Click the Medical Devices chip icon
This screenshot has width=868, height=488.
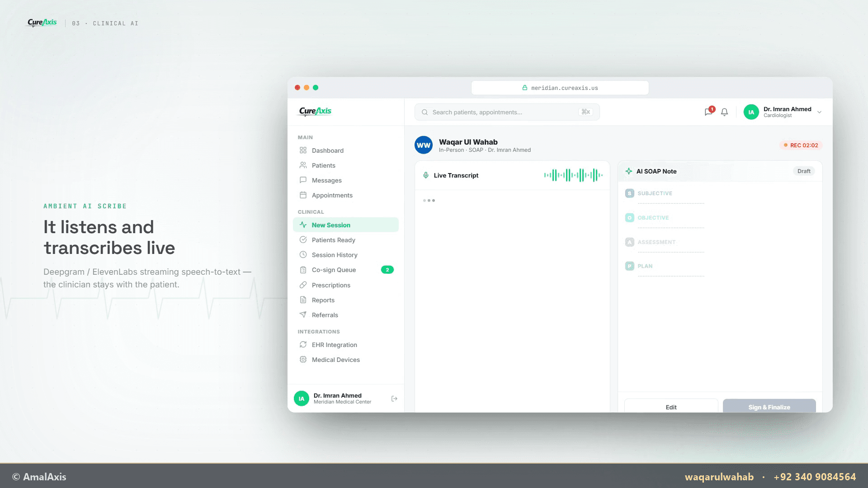coord(303,360)
